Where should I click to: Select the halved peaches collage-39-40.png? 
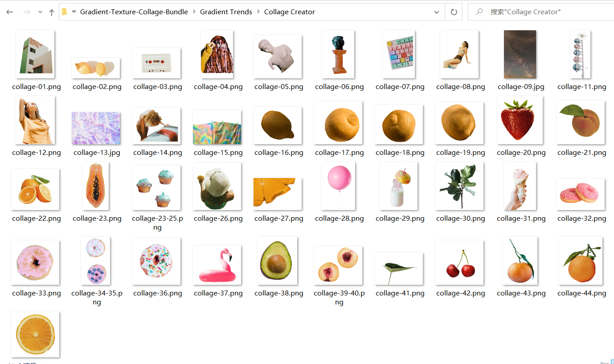pyautogui.click(x=338, y=265)
